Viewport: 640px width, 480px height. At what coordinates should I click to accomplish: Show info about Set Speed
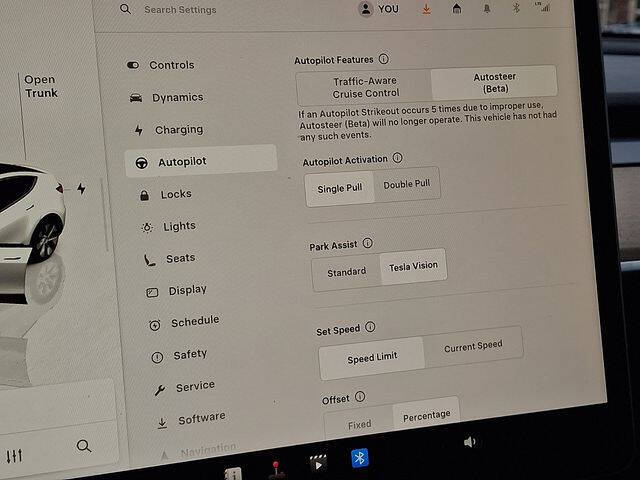371,327
